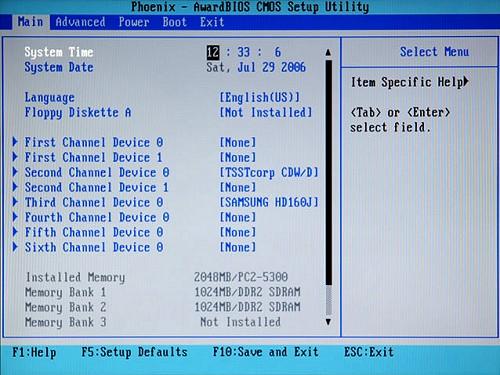Click Memory Bank 2 value 1024MB/DDR2 SDRAM
500x375 pixels.
pyautogui.click(x=247, y=307)
